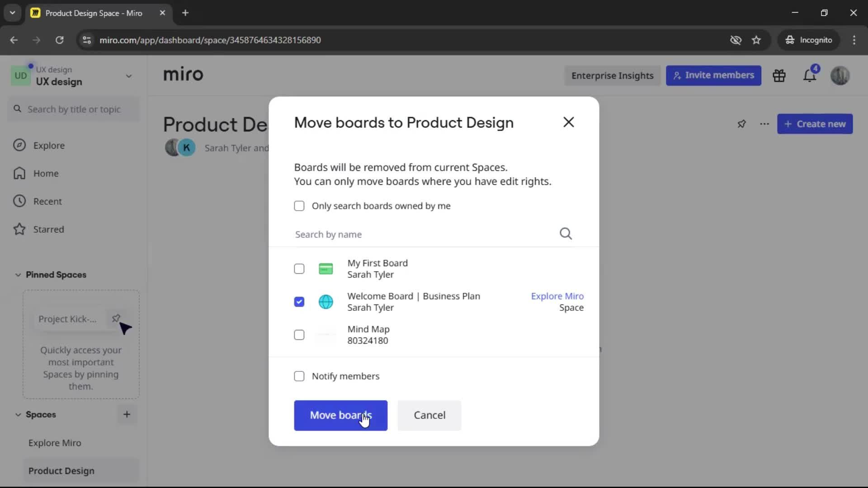Pin the Product Design space
Viewport: 868px width, 488px height.
pyautogui.click(x=741, y=124)
